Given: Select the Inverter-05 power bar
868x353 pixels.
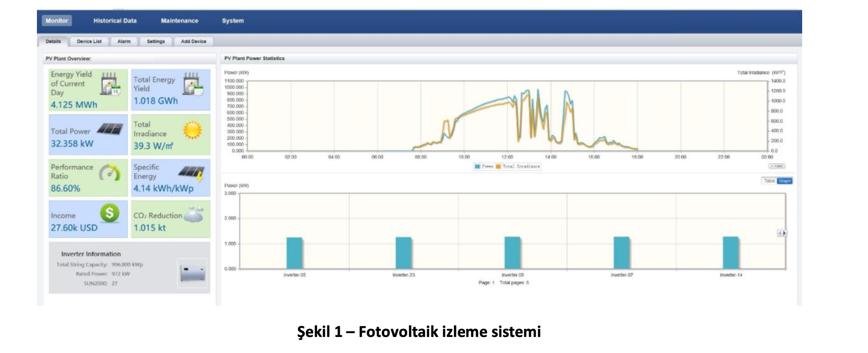Looking at the screenshot, I should point(294,253).
